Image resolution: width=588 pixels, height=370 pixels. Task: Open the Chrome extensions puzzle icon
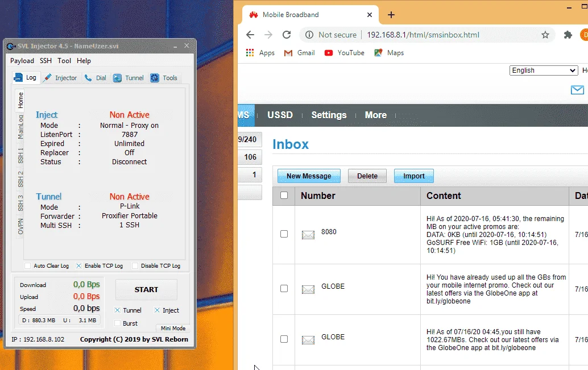(x=568, y=35)
